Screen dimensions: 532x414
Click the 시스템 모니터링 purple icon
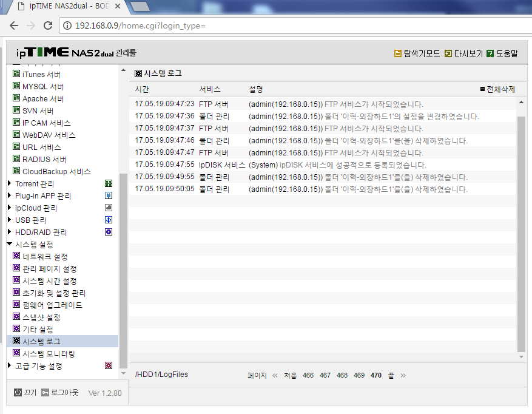16,353
